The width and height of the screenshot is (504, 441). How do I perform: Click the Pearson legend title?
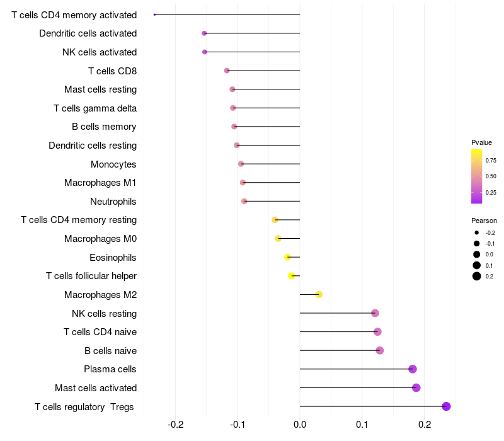(484, 220)
